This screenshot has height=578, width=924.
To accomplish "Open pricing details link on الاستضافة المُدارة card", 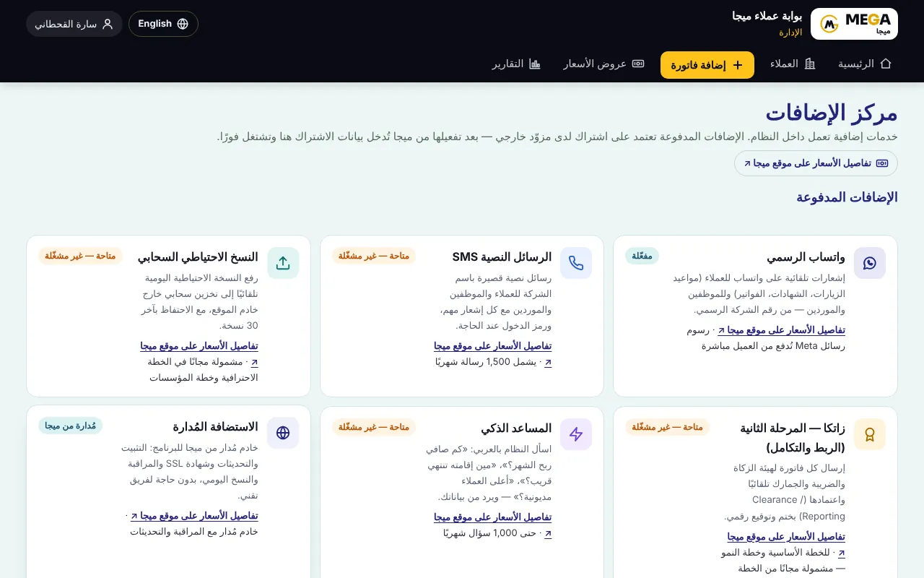I will coord(194,516).
